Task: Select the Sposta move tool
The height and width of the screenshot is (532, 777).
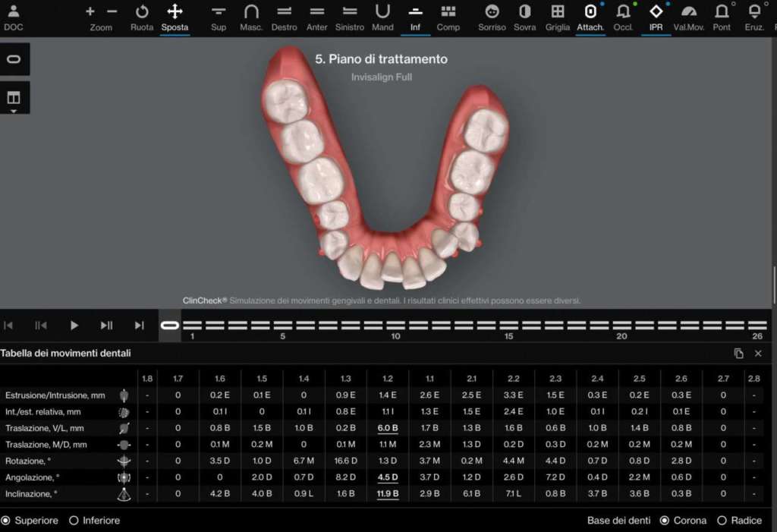Action: [x=175, y=17]
